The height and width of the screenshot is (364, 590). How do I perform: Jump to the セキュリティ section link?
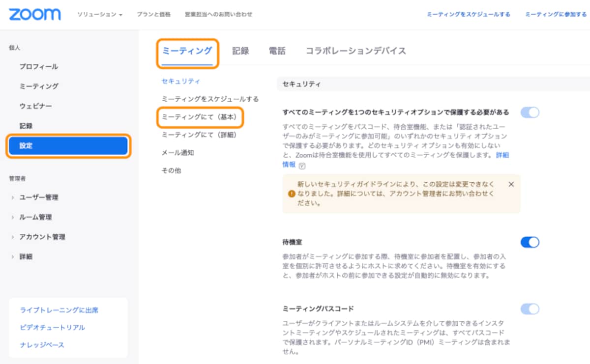pyautogui.click(x=181, y=81)
